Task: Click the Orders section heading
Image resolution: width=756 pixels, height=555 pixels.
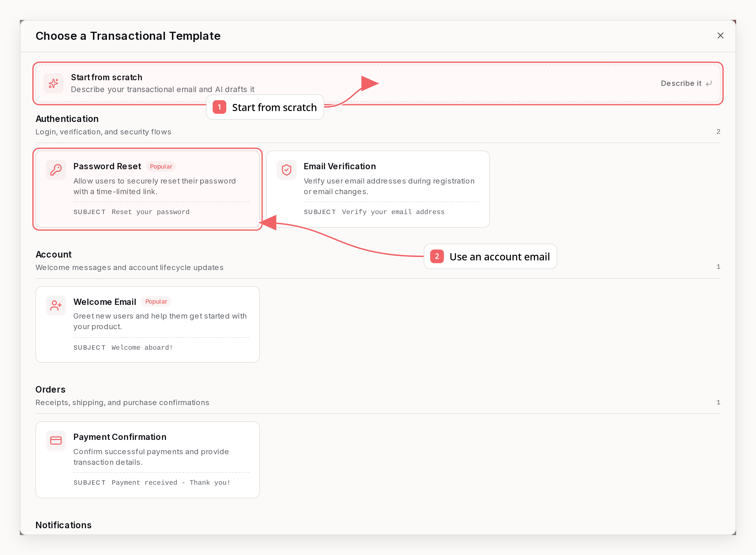Action: click(x=51, y=390)
